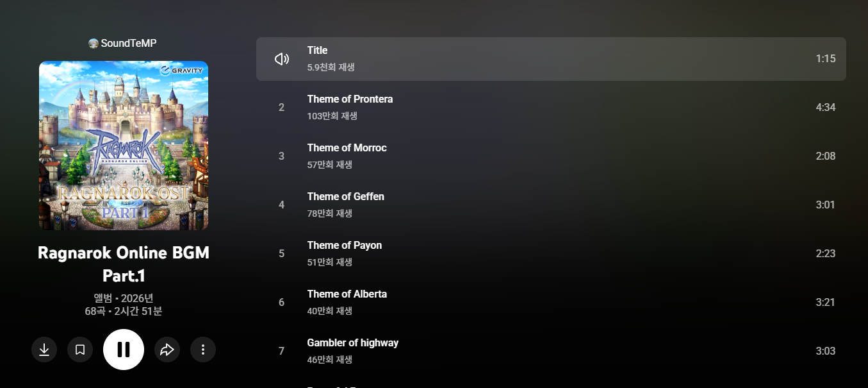Viewport: 868px width, 388px height.
Task: Click track number 5 in list
Action: (x=281, y=253)
